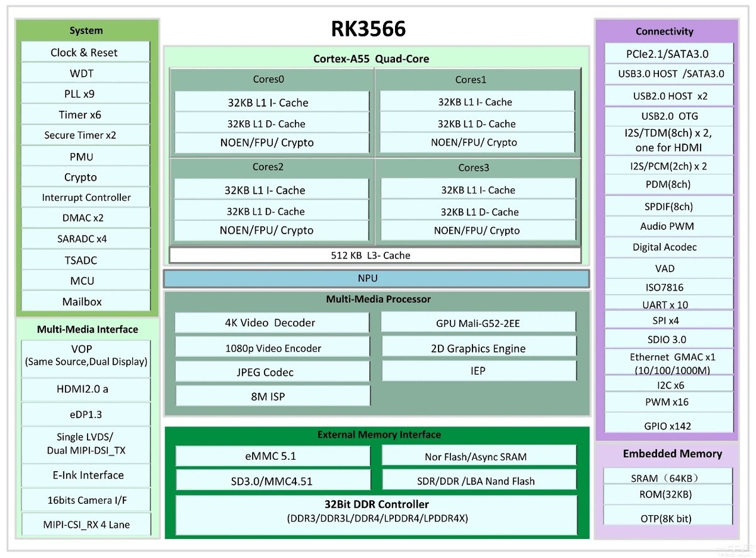The image size is (756, 558).
Task: Click the 4K Video Decoder block
Action: pyautogui.click(x=272, y=322)
